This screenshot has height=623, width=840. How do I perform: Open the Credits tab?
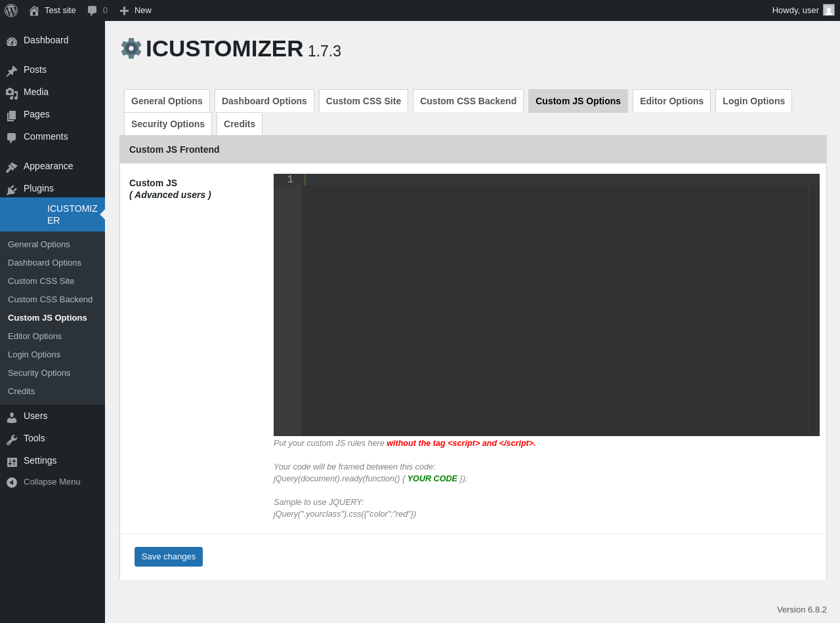240,124
